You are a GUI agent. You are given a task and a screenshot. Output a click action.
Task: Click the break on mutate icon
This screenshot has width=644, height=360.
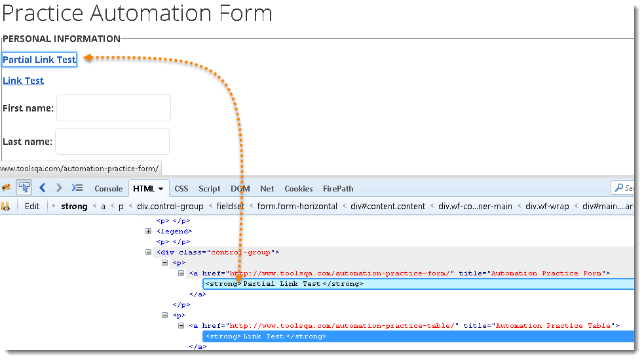pos(5,206)
